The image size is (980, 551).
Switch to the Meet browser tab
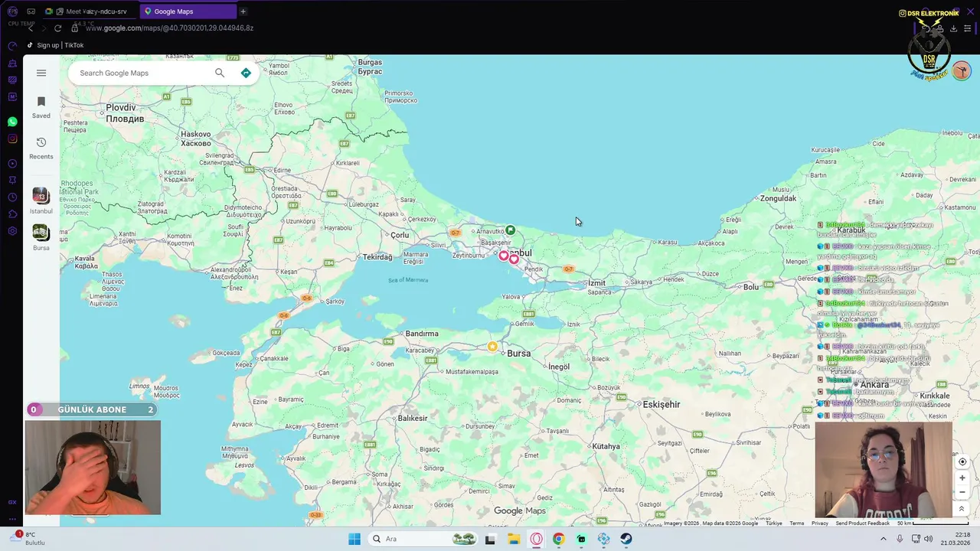pos(92,11)
